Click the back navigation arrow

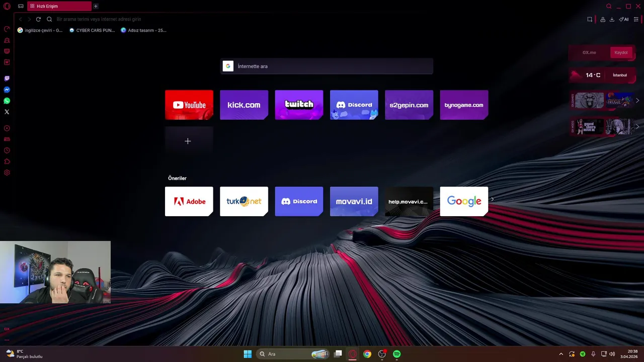tap(21, 19)
